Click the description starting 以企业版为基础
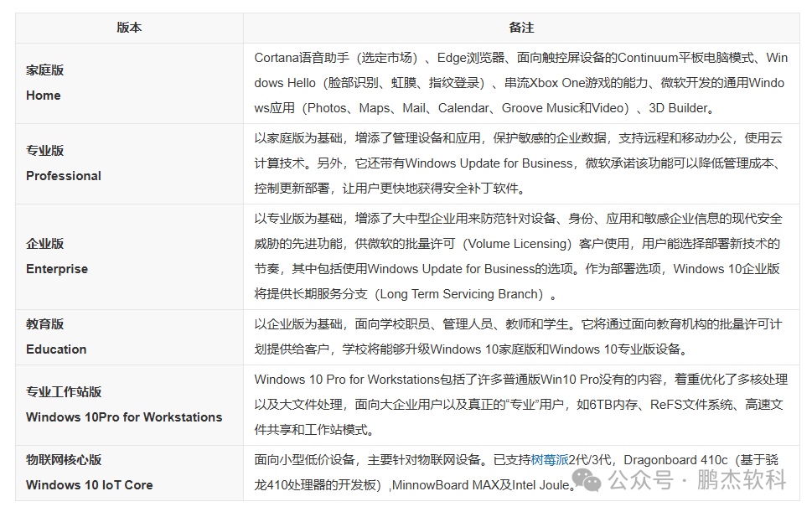 tap(521, 337)
